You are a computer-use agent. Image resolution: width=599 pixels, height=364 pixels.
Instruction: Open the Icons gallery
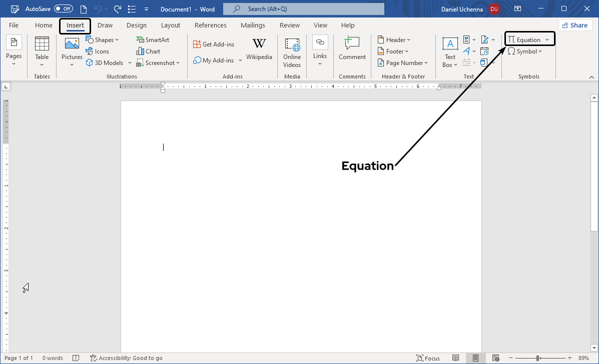point(98,51)
